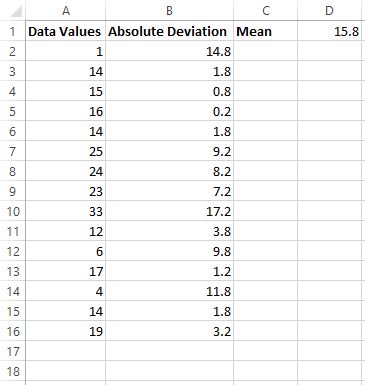Click empty cell A17
This screenshot has width=365, height=385.
(x=66, y=351)
